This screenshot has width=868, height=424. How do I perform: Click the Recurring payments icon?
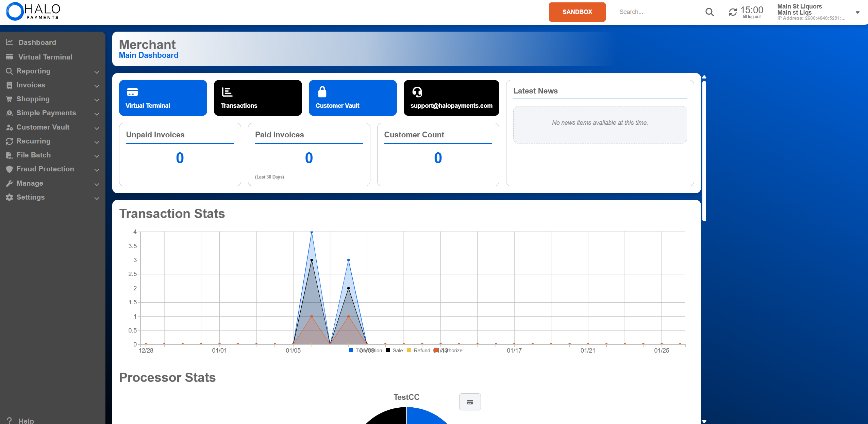[x=10, y=141]
